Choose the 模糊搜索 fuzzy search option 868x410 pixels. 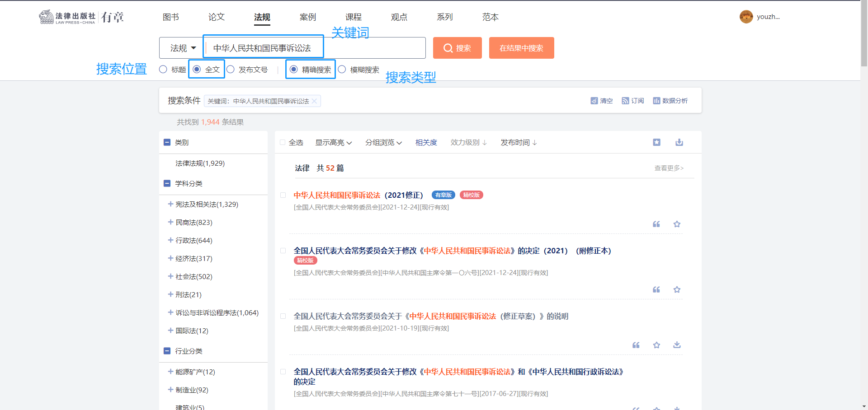pyautogui.click(x=342, y=70)
